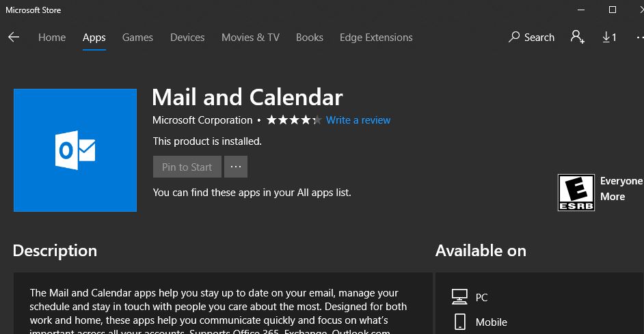Click the back arrow icon
Image resolution: width=644 pixels, height=334 pixels.
(14, 38)
